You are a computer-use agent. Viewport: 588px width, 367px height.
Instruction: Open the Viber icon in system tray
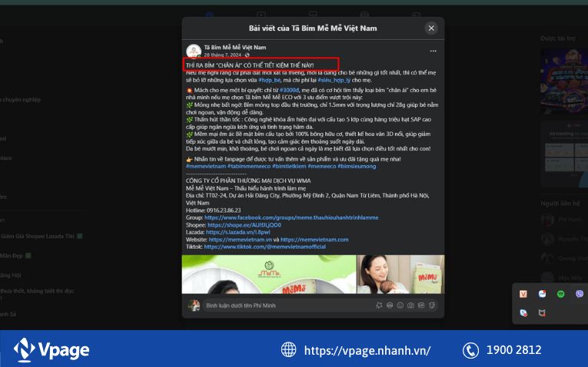point(580,294)
